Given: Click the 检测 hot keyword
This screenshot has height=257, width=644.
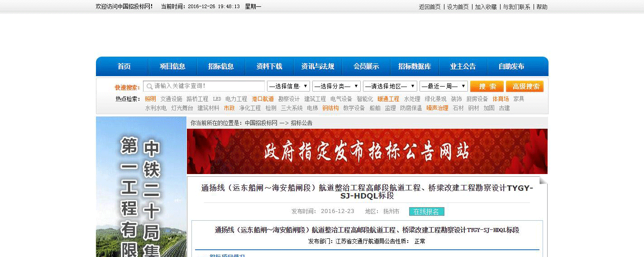Looking at the screenshot, I should pyautogui.click(x=271, y=108).
